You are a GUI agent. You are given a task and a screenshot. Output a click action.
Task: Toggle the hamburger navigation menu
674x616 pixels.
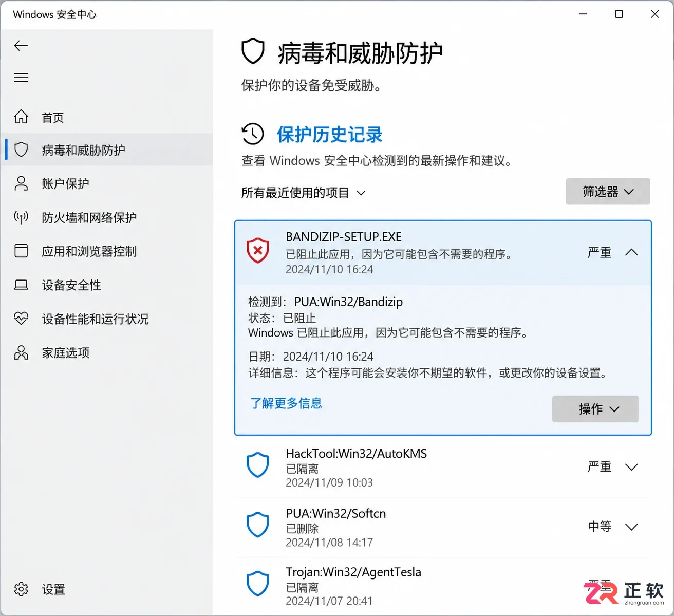coord(21,78)
